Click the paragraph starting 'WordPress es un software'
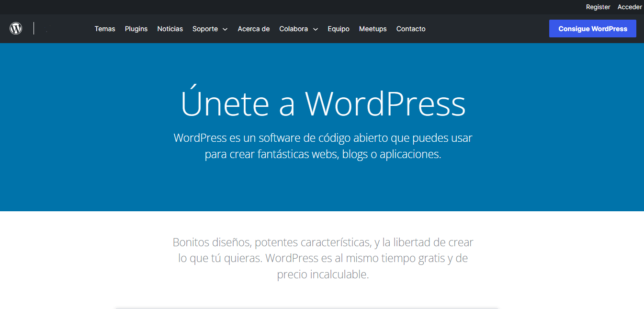This screenshot has height=309, width=644. pyautogui.click(x=323, y=146)
